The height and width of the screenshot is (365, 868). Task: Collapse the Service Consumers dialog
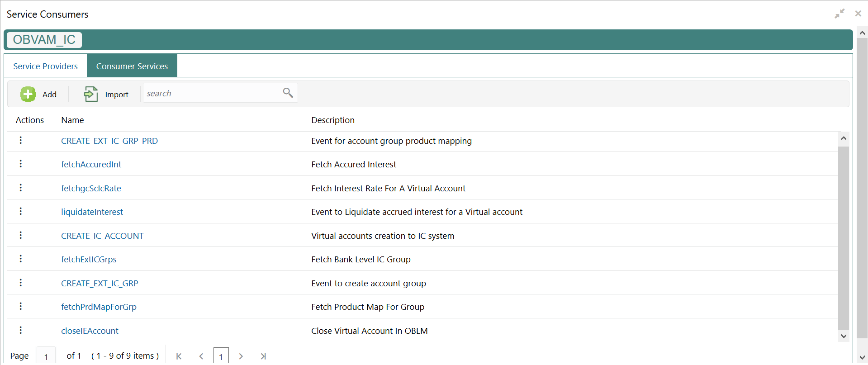pyautogui.click(x=840, y=14)
